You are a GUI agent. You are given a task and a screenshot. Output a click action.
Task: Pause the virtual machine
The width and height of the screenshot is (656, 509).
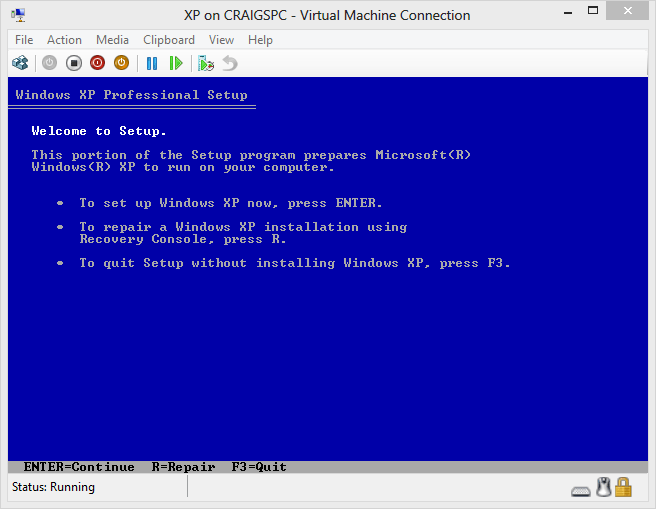(152, 64)
